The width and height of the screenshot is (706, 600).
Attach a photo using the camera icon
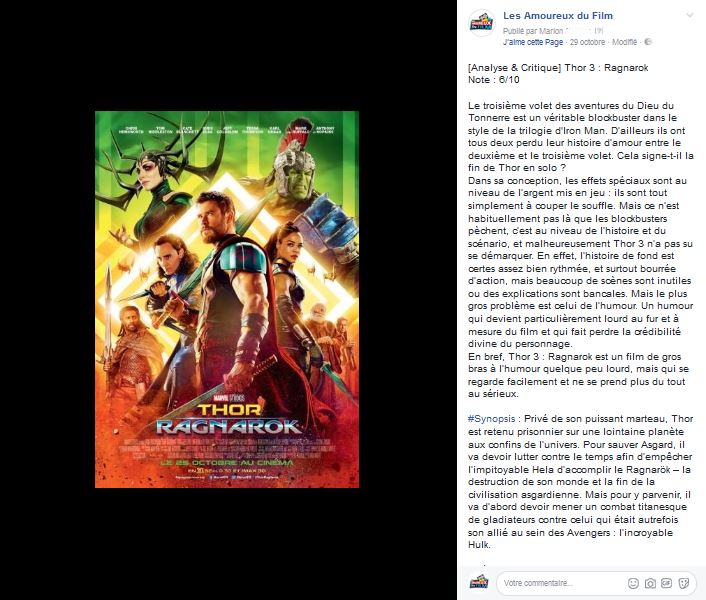[650, 583]
